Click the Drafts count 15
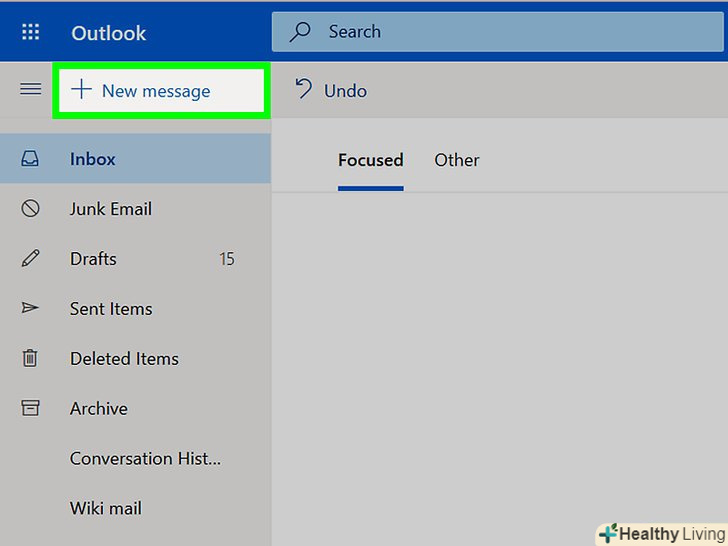Viewport: 728px width, 546px height. (227, 259)
